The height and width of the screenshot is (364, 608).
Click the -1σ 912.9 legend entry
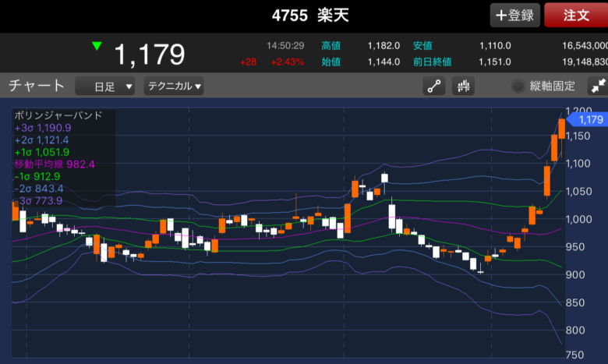(37, 176)
